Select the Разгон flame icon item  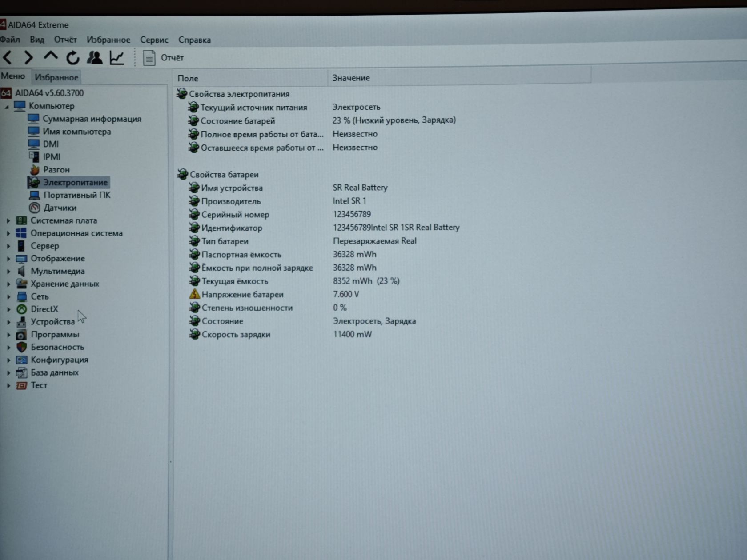pyautogui.click(x=35, y=170)
